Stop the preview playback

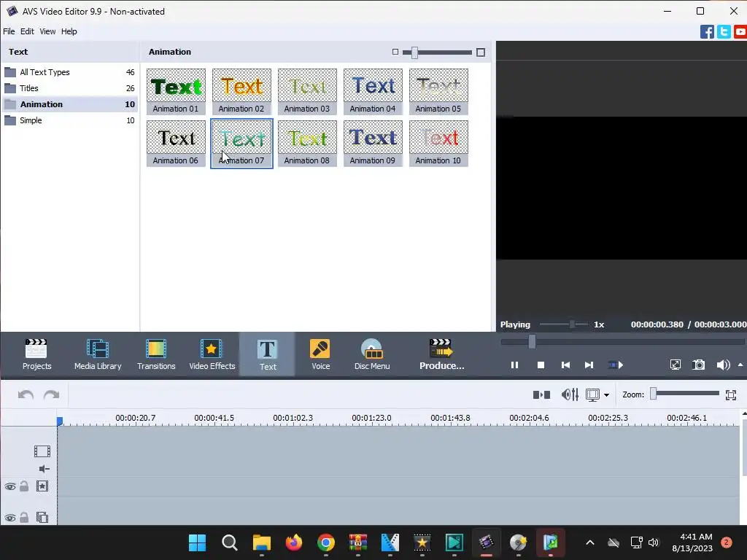[x=541, y=365]
